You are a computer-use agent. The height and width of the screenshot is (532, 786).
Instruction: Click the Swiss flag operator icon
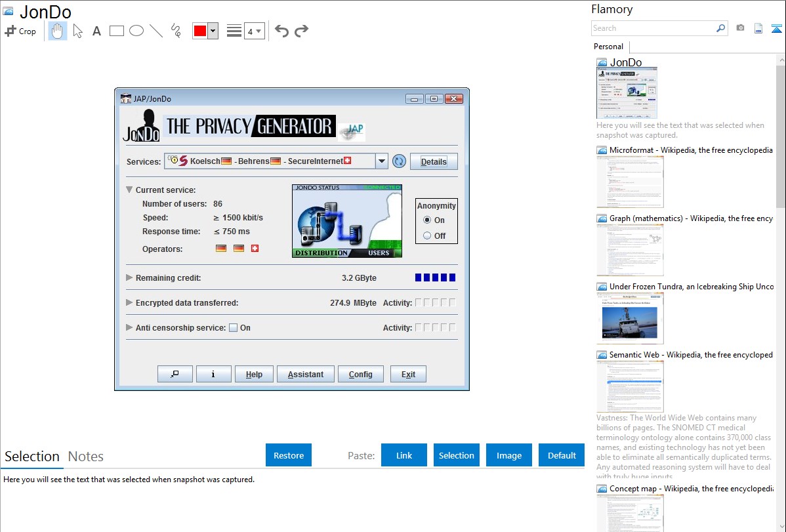pyautogui.click(x=255, y=249)
